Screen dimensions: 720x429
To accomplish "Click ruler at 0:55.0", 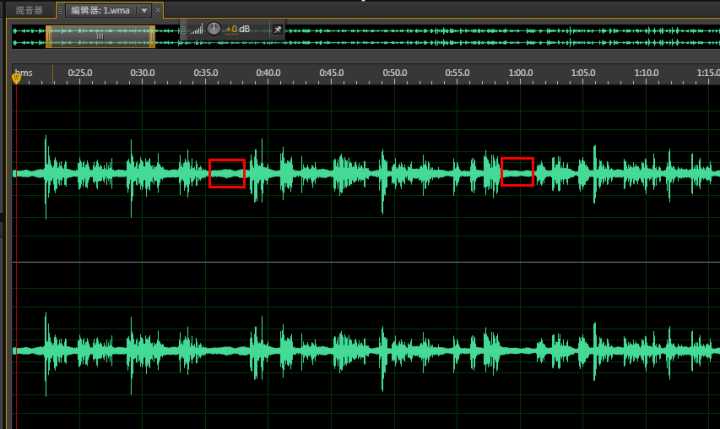I will point(457,73).
